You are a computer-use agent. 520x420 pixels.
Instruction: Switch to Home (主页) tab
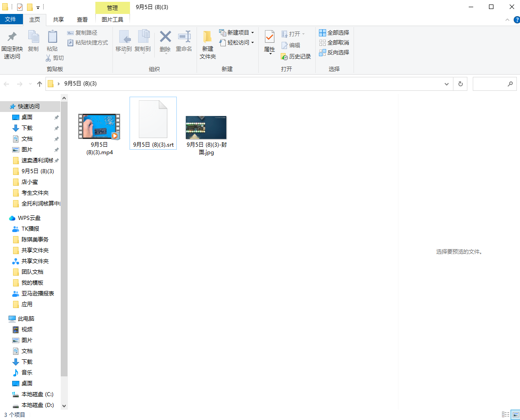tap(35, 19)
